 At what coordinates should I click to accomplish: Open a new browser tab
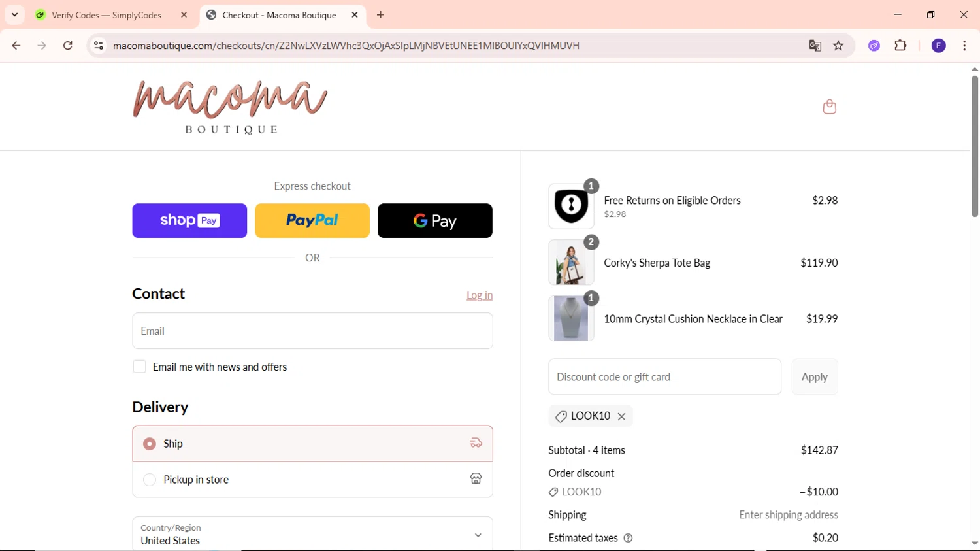(x=380, y=15)
